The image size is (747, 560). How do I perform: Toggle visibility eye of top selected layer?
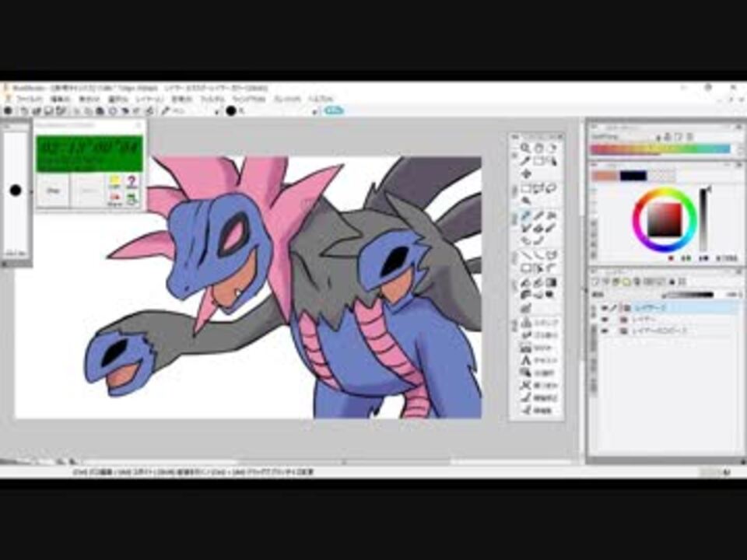[605, 308]
